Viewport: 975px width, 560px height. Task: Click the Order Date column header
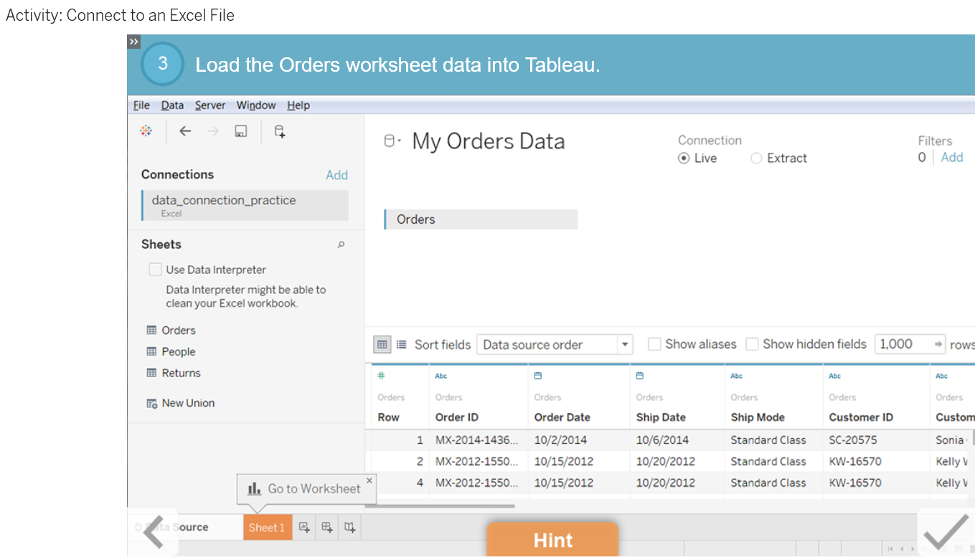562,417
